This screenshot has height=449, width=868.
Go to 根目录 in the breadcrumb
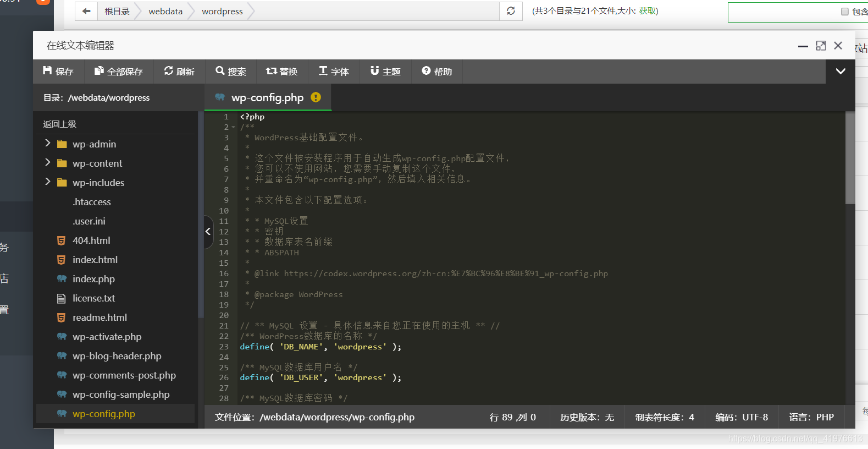117,11
